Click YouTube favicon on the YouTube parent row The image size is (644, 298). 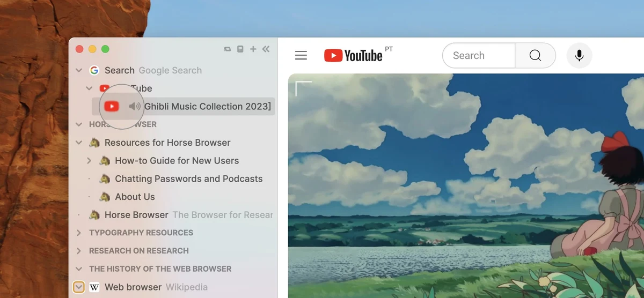(x=105, y=88)
